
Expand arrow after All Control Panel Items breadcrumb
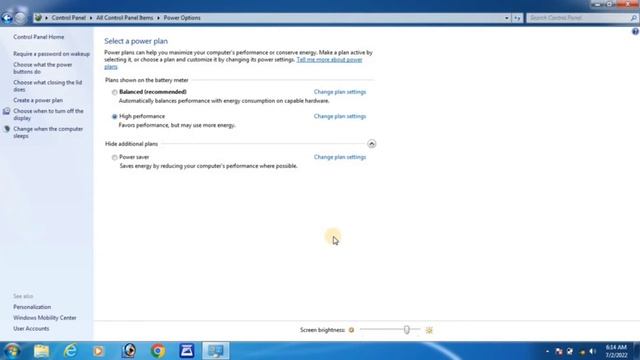[158, 18]
